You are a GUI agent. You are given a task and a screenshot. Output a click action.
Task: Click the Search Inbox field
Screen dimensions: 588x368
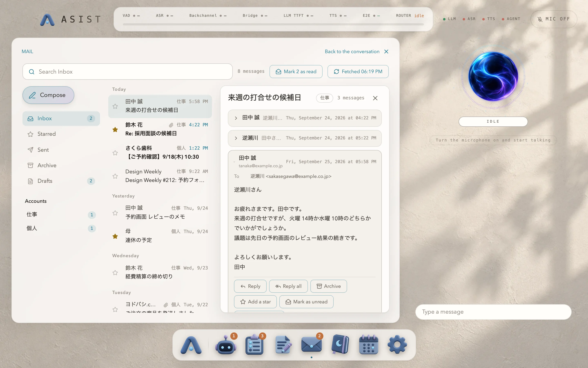(x=128, y=72)
